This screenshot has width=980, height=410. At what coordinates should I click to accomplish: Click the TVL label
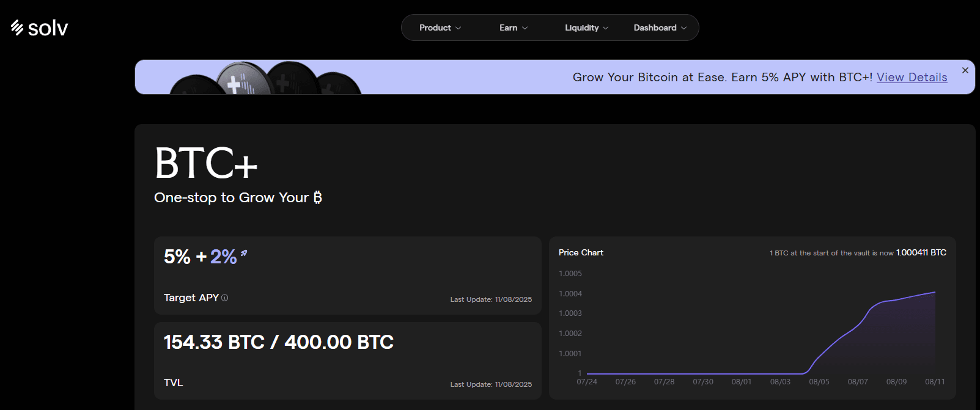pos(173,383)
